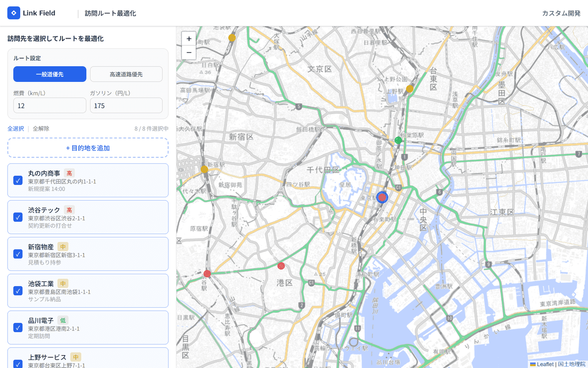Focus the ガソリン (円/L) input field
588x368 pixels.
tap(126, 105)
